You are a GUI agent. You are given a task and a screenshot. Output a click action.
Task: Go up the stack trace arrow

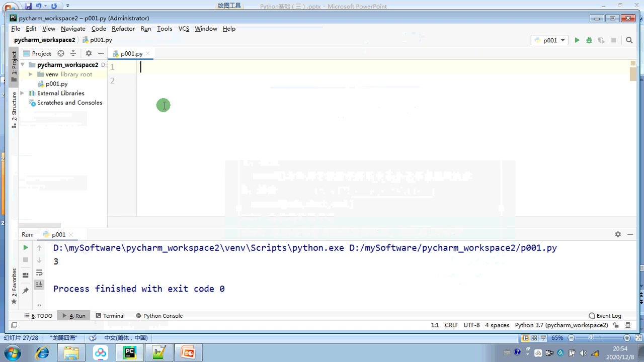39,247
